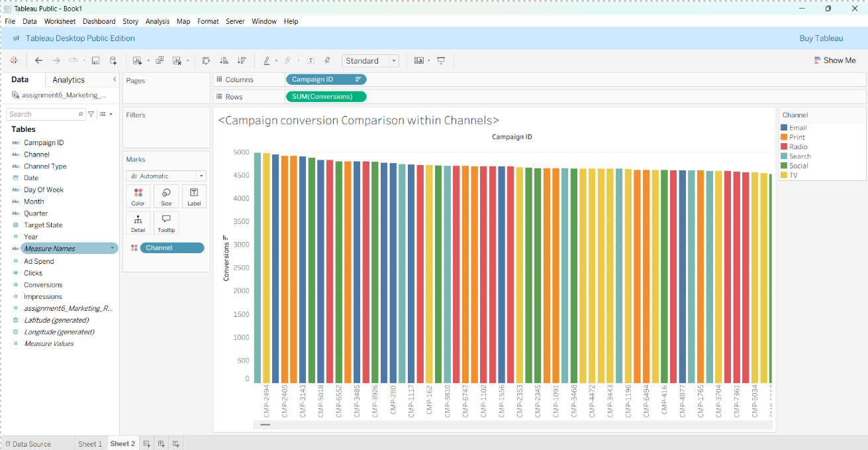
Task: Open the Analysis menu
Action: pos(158,21)
